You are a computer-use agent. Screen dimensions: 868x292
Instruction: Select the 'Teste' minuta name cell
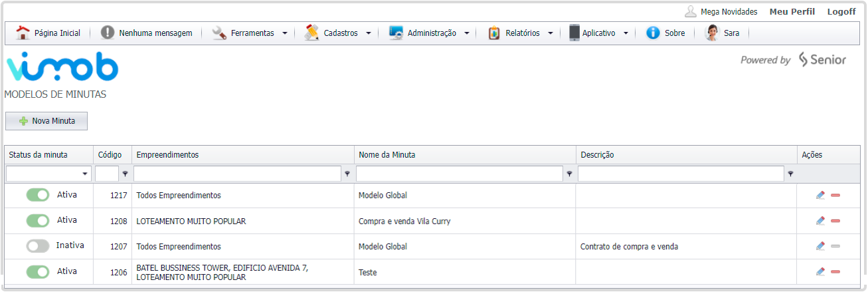(465, 272)
